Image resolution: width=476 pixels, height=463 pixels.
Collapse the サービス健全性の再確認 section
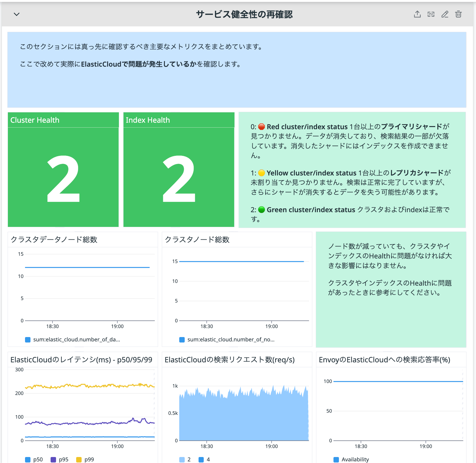(16, 14)
